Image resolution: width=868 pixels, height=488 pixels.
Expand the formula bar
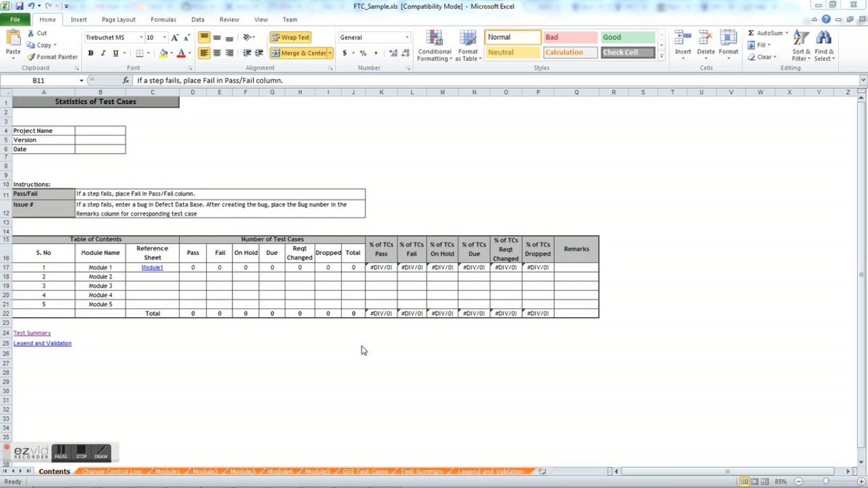click(x=863, y=81)
